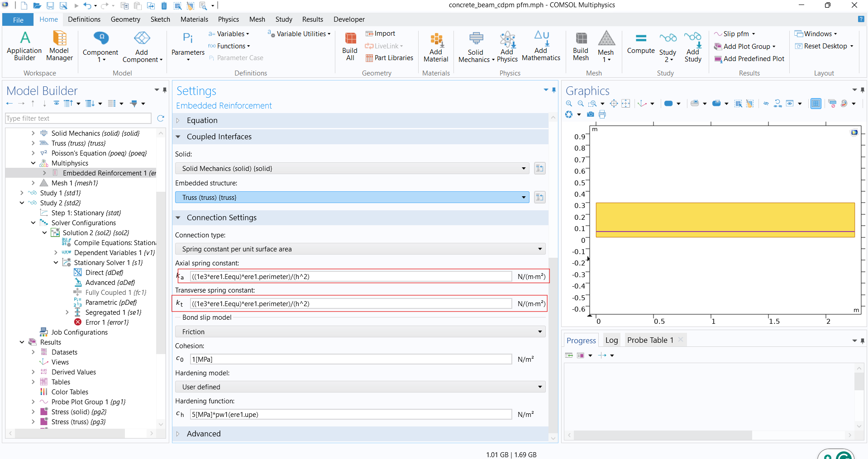Open the Bond slip model Friction dropdown
868x459 pixels.
click(360, 332)
